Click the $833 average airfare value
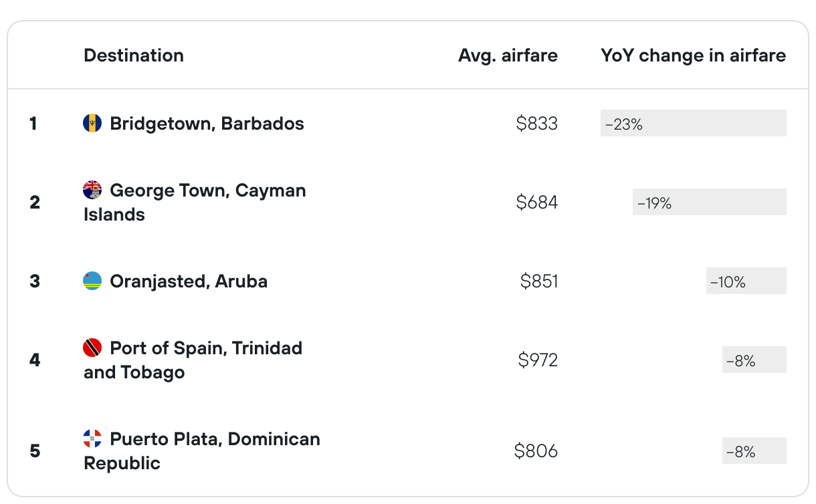 click(x=537, y=124)
